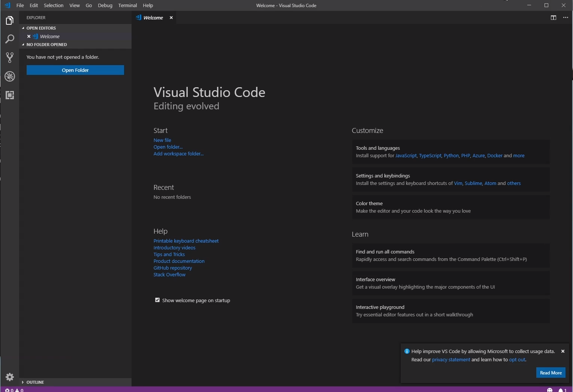This screenshot has width=573, height=392.
Task: Open Tips and Tricks link
Action: [x=169, y=254]
